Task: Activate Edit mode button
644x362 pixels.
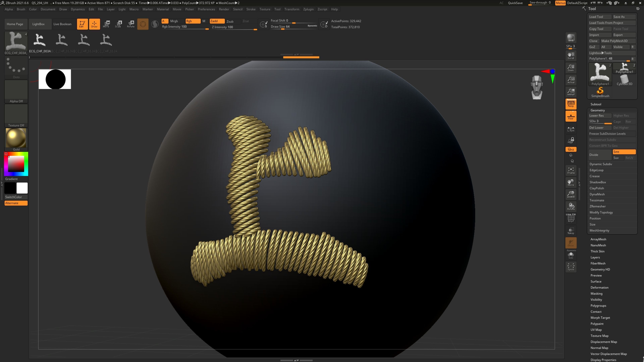Action: 82,24
